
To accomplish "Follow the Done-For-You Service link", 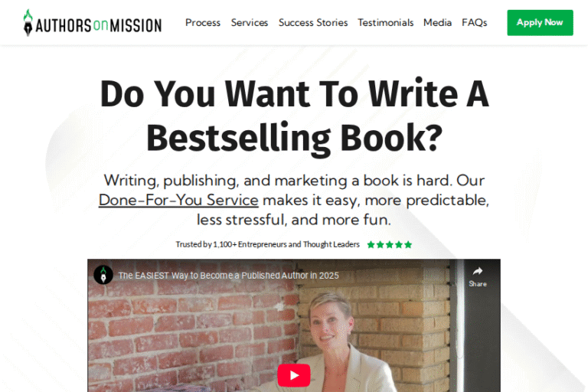I will [178, 200].
